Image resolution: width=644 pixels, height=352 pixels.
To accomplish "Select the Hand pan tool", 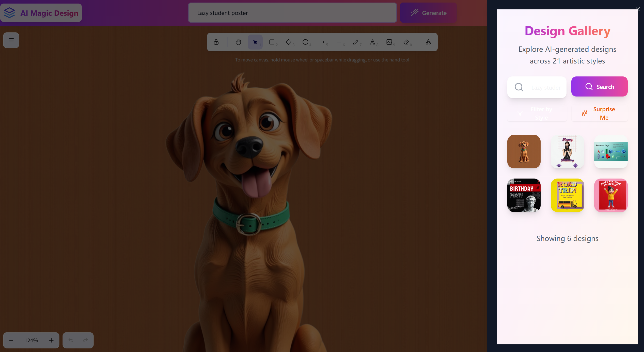I will (x=238, y=42).
